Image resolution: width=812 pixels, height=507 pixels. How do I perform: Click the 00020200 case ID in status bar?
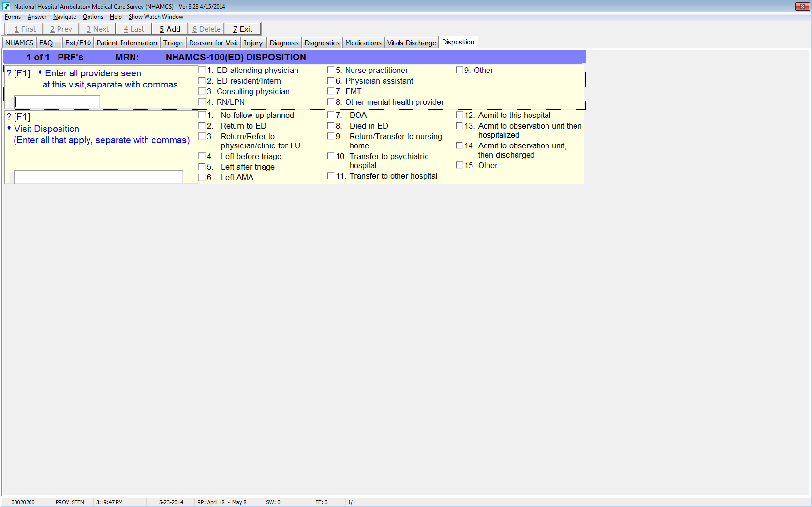[23, 502]
